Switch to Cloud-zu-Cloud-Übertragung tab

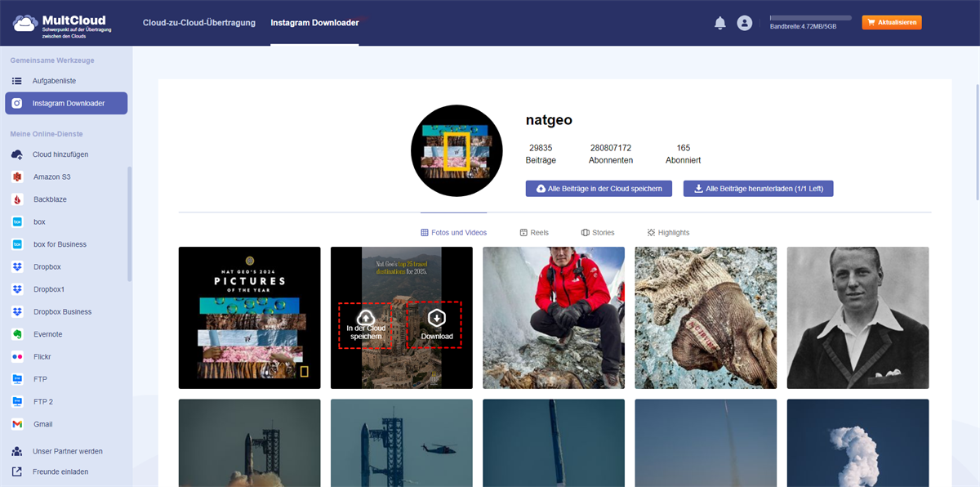pyautogui.click(x=199, y=23)
